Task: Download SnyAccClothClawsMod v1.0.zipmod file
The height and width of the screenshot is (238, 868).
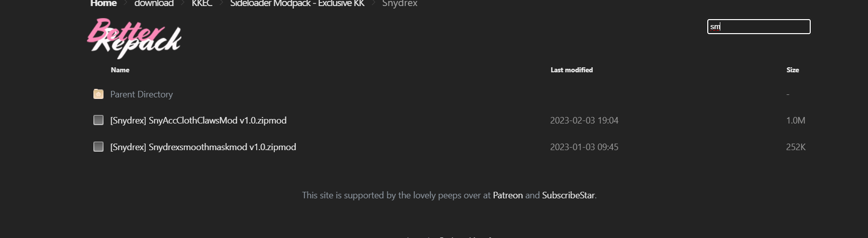Action: pos(198,121)
